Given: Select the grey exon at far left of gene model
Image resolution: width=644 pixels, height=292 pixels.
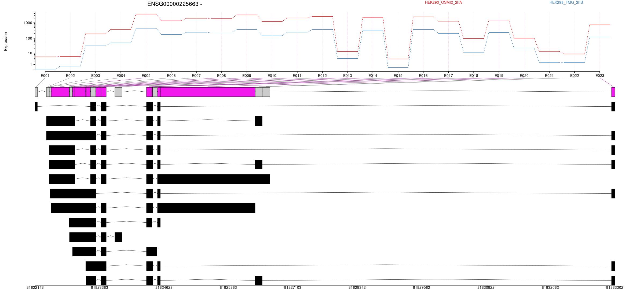Looking at the screenshot, I should click(x=36, y=92).
